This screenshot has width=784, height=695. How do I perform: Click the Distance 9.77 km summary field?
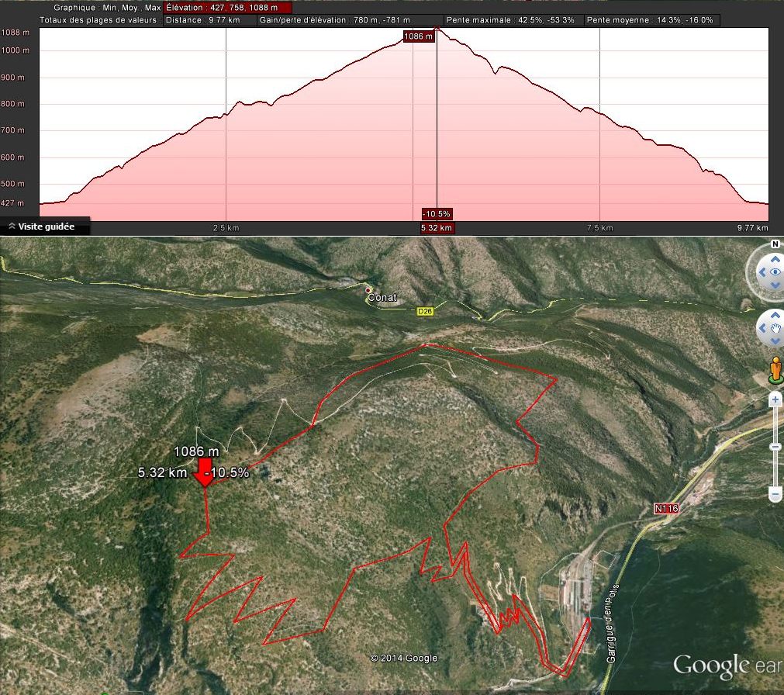209,20
